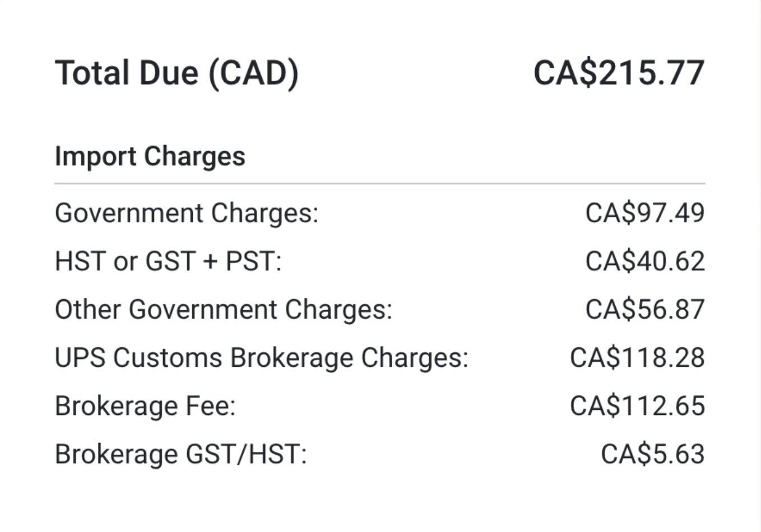Click the CA$215.77 total amount
Image resolution: width=761 pixels, height=532 pixels.
pos(619,73)
